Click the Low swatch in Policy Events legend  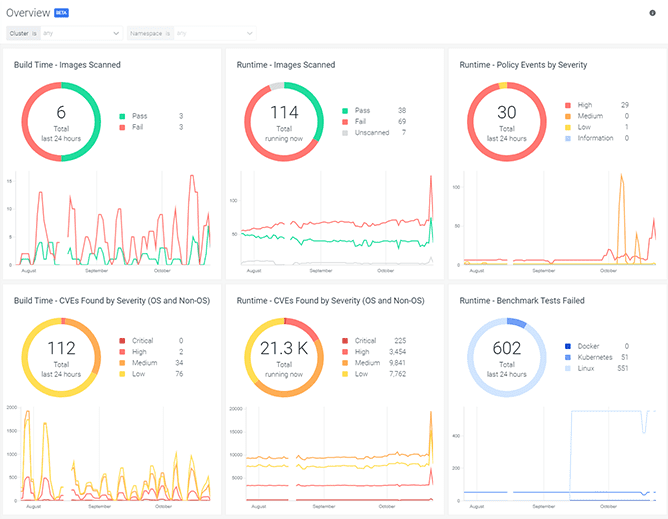coord(568,127)
